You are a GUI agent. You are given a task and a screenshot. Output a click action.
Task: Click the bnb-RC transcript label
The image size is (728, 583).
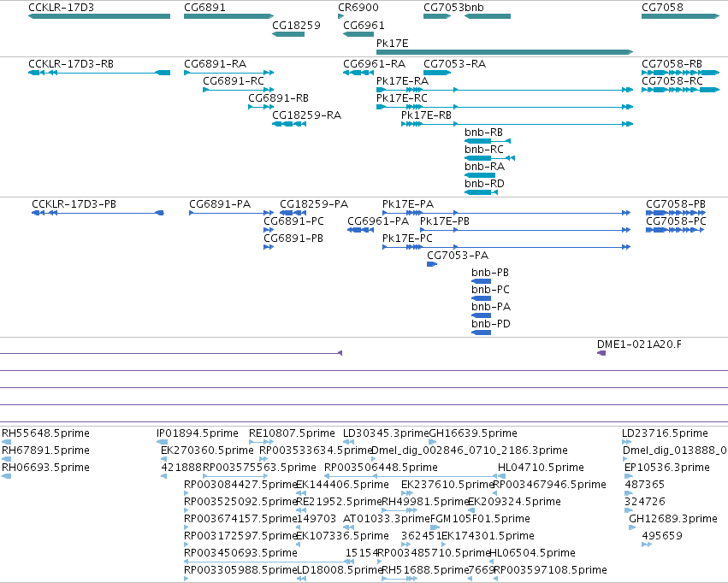coord(484,150)
